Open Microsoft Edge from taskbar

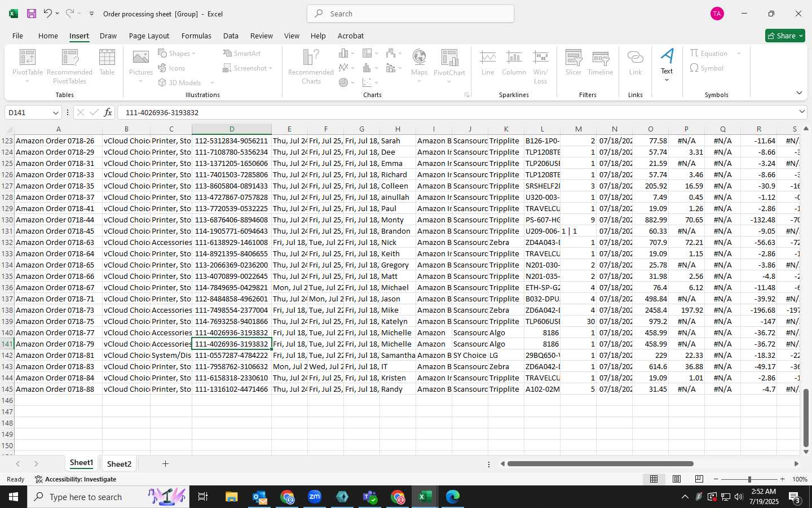[453, 497]
